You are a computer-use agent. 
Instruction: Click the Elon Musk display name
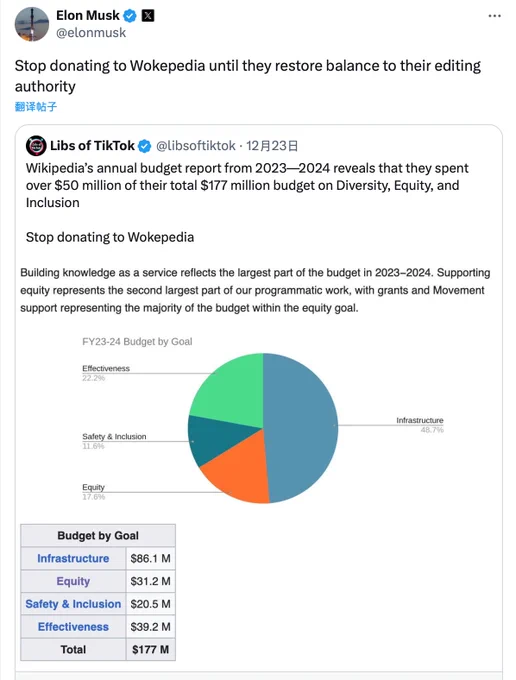88,16
